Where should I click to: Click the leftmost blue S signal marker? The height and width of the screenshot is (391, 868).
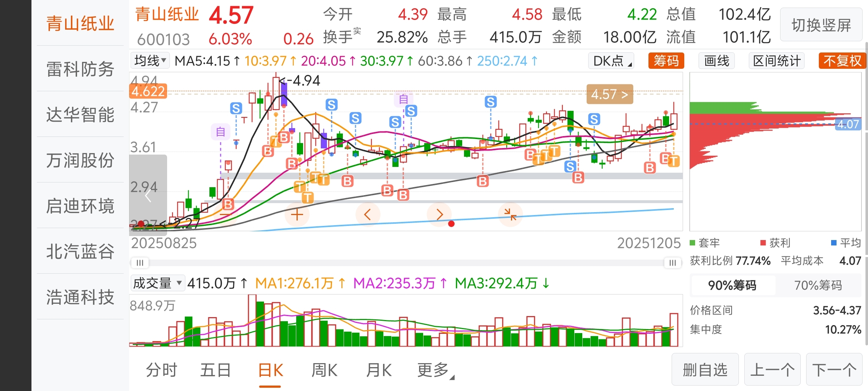pos(236,108)
